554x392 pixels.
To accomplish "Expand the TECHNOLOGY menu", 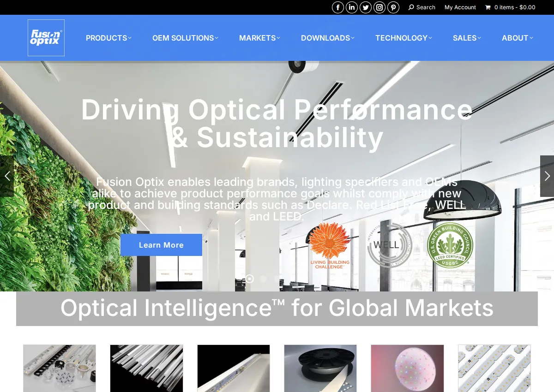I will pos(403,38).
